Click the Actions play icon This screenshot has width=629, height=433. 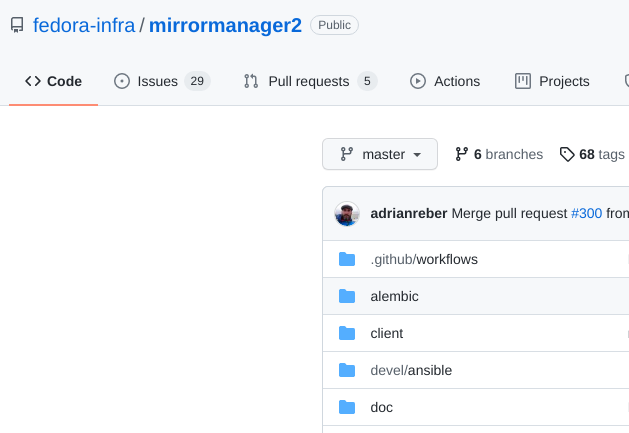[418, 81]
